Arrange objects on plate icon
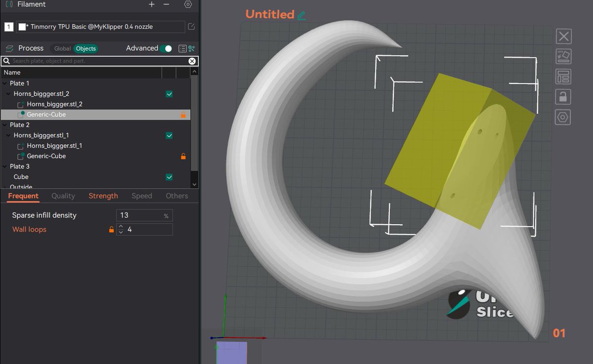This screenshot has width=593, height=364. [564, 77]
